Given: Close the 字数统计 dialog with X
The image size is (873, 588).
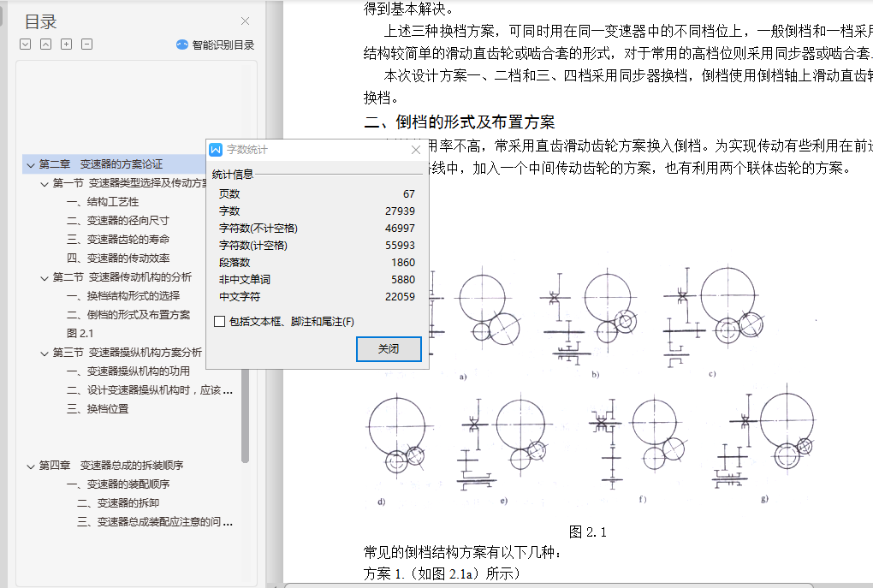Looking at the screenshot, I should (415, 150).
